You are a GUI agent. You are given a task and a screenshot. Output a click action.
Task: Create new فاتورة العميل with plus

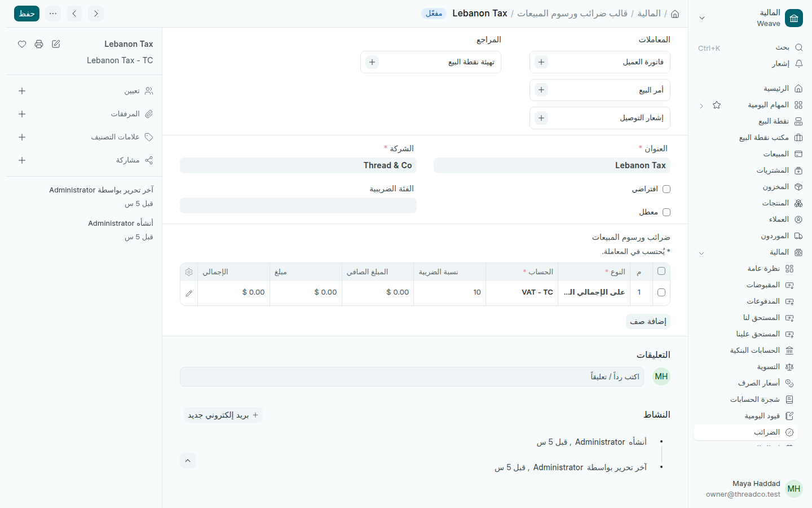tap(541, 62)
